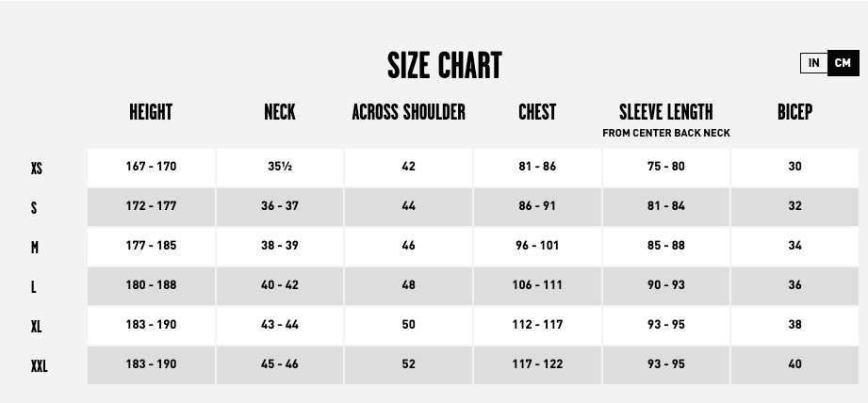Select the XL size row label
868x403 pixels.
pyautogui.click(x=36, y=328)
